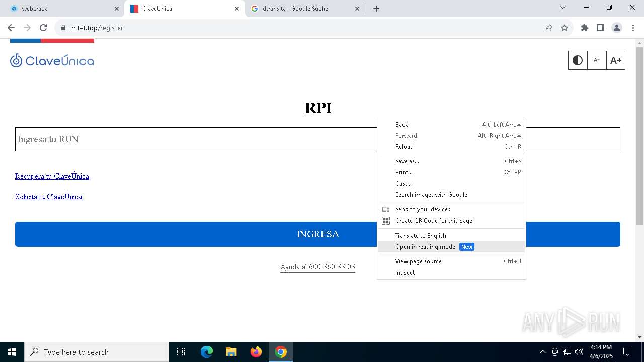Choose Translate to English
This screenshot has width=644, height=362.
(x=451, y=236)
